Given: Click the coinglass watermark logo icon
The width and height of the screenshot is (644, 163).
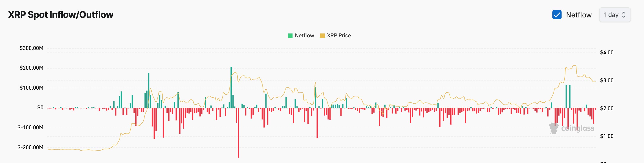Looking at the screenshot, I should coord(554,128).
